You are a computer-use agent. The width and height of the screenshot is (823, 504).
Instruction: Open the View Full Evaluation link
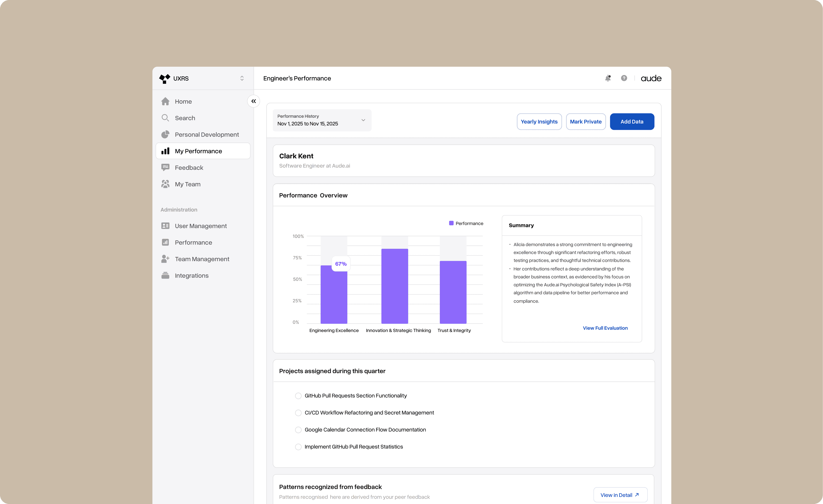pos(605,328)
